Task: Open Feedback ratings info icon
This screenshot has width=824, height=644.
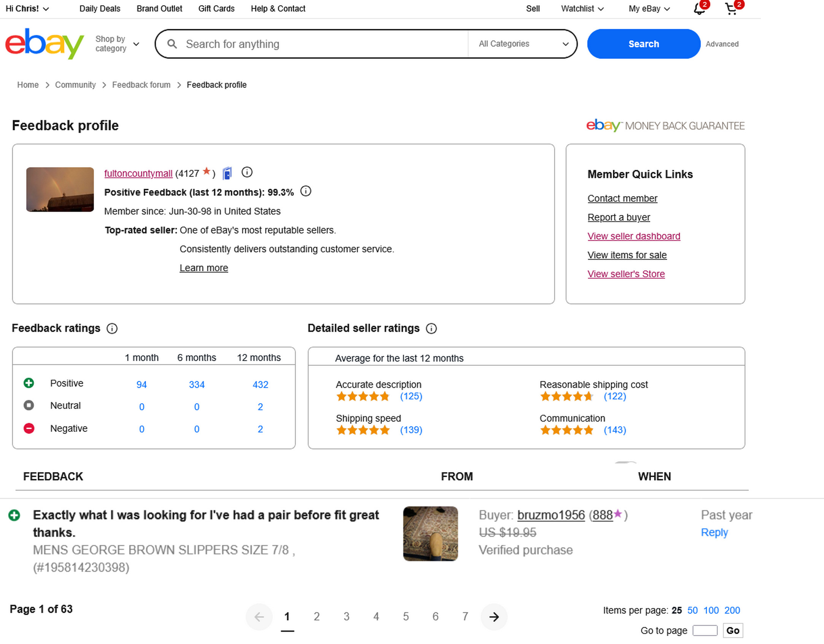Action: coord(112,328)
